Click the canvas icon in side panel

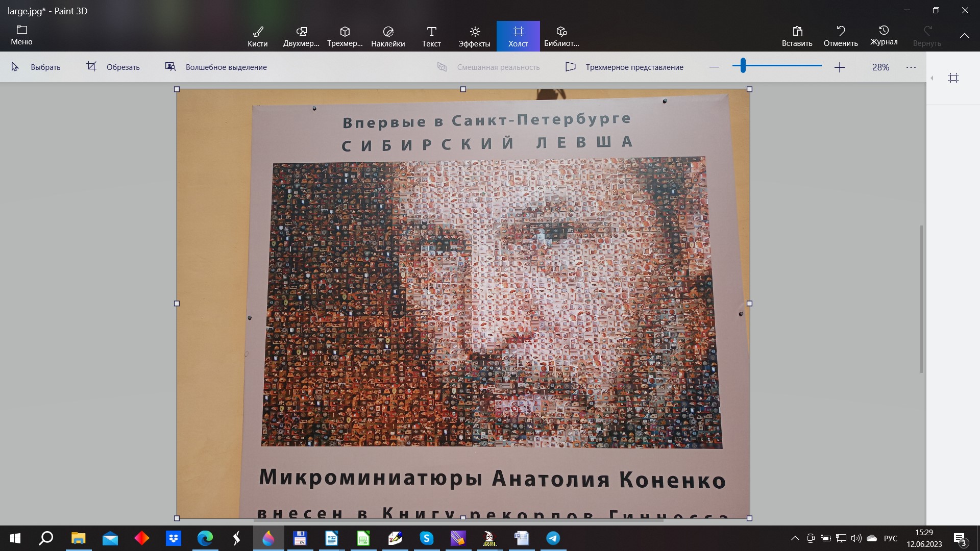[953, 78]
